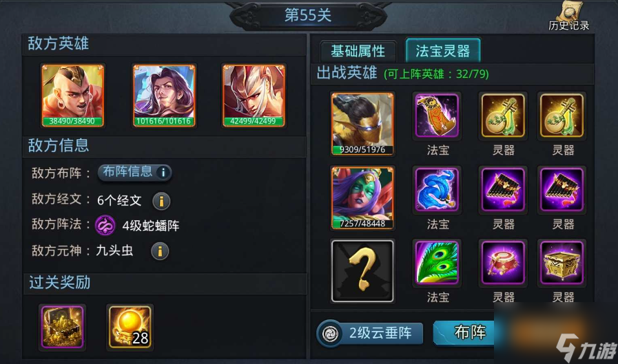The image size is (618, 364).
Task: Open the gold treasure chest reward
Action: [x=62, y=327]
